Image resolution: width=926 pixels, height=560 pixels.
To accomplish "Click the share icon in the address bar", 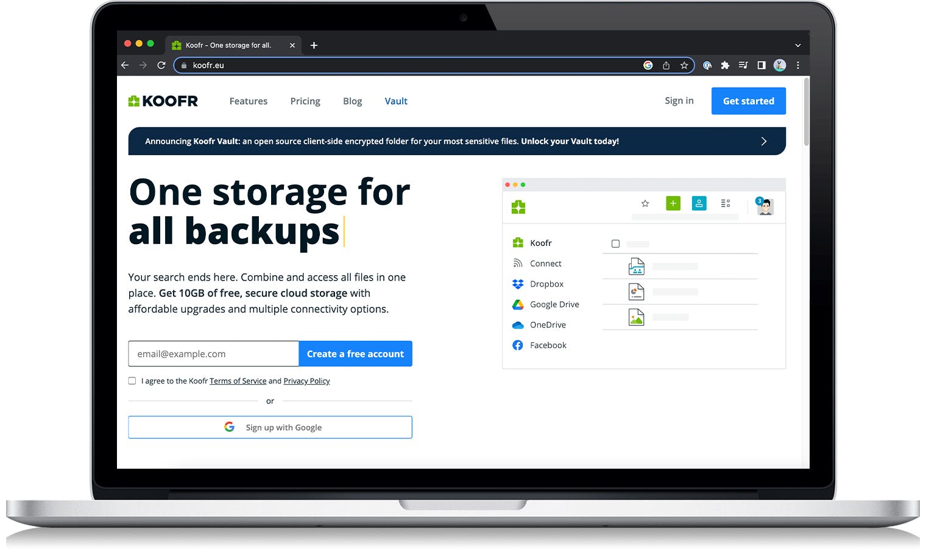I will (666, 65).
